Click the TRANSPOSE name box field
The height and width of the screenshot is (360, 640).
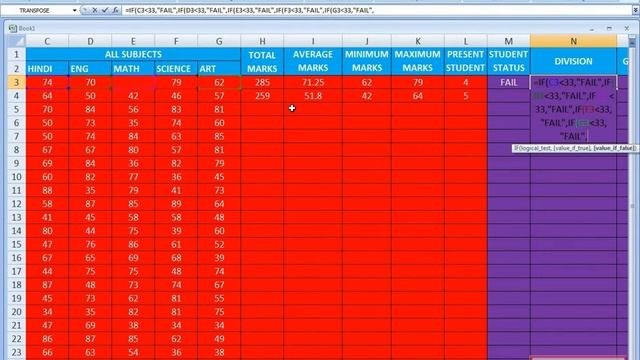pos(36,10)
